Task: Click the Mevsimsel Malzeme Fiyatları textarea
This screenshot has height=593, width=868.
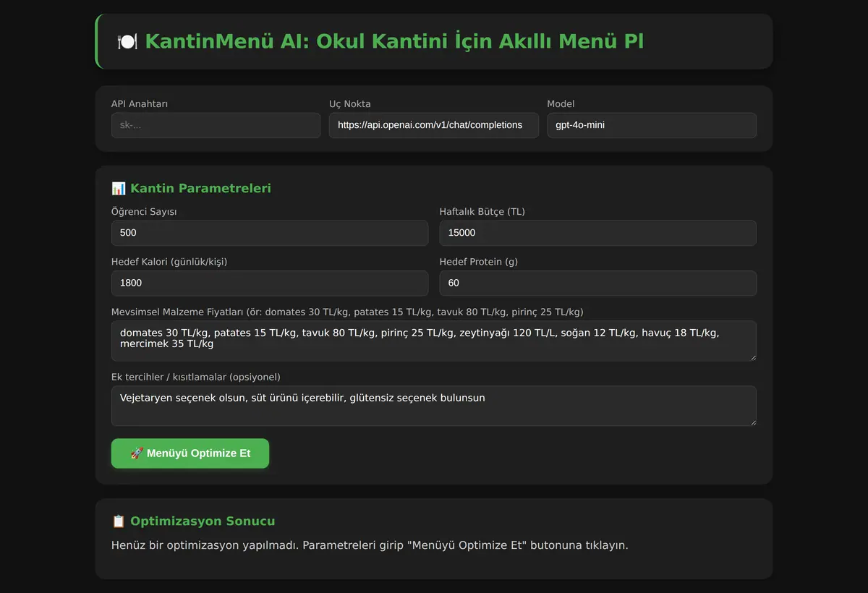Action: tap(434, 341)
